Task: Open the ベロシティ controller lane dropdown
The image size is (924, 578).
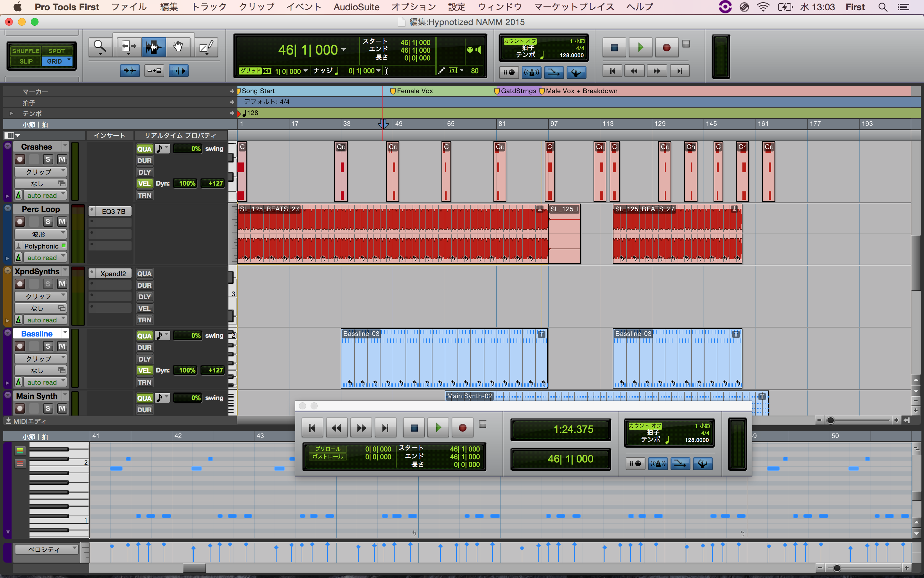Action: point(47,550)
